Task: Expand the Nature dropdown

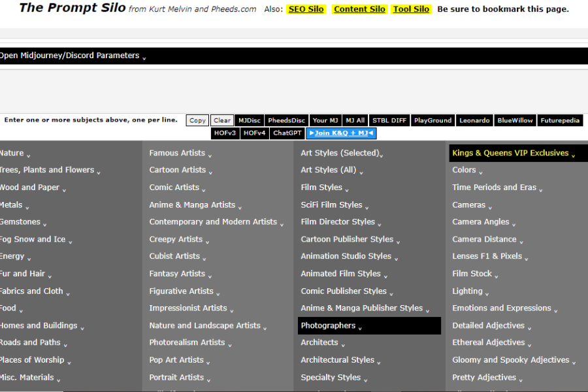Action: tap(12, 152)
